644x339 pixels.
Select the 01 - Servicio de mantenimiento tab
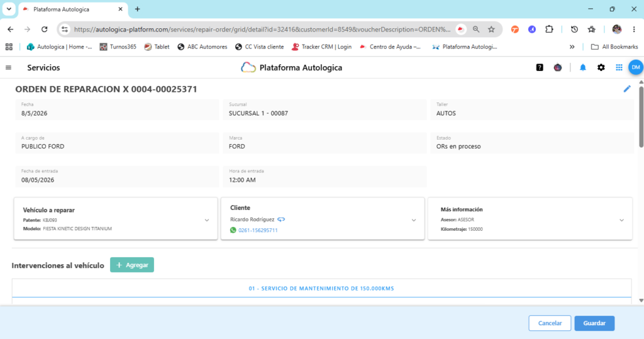click(321, 289)
